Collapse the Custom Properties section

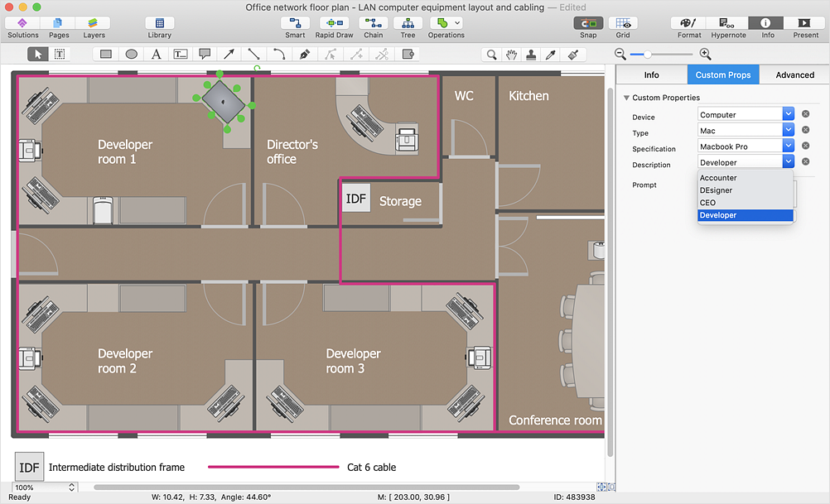click(x=626, y=98)
